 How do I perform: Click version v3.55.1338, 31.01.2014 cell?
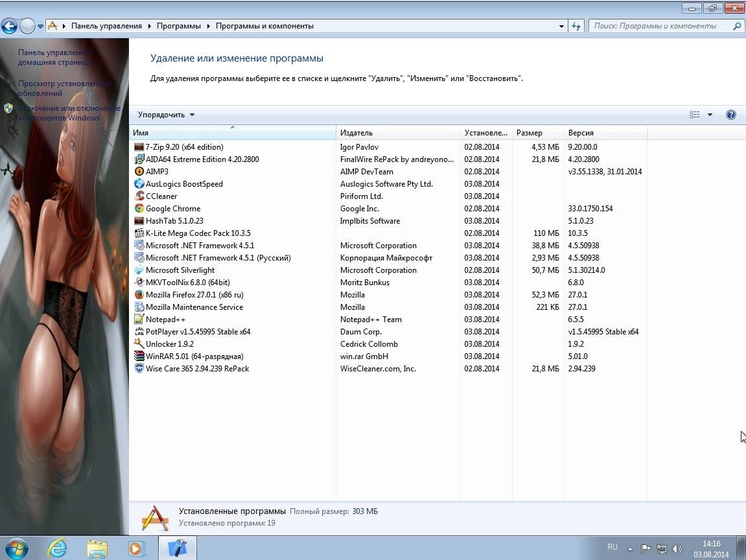(605, 172)
